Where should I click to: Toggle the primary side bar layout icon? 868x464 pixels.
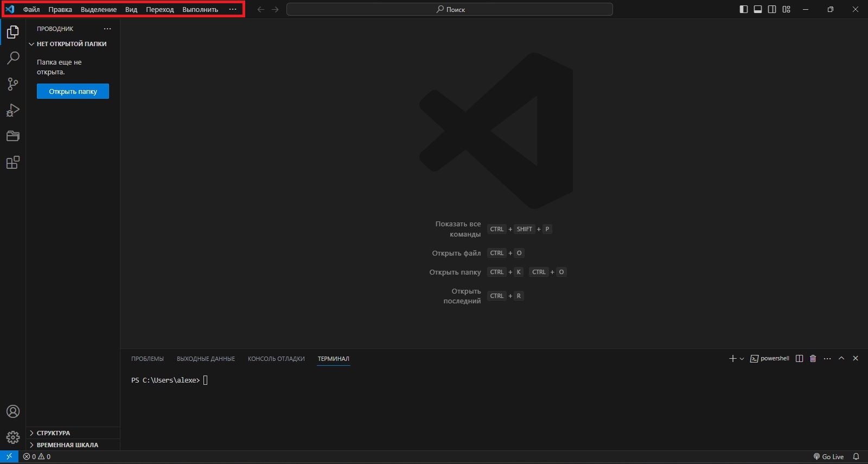pos(744,9)
